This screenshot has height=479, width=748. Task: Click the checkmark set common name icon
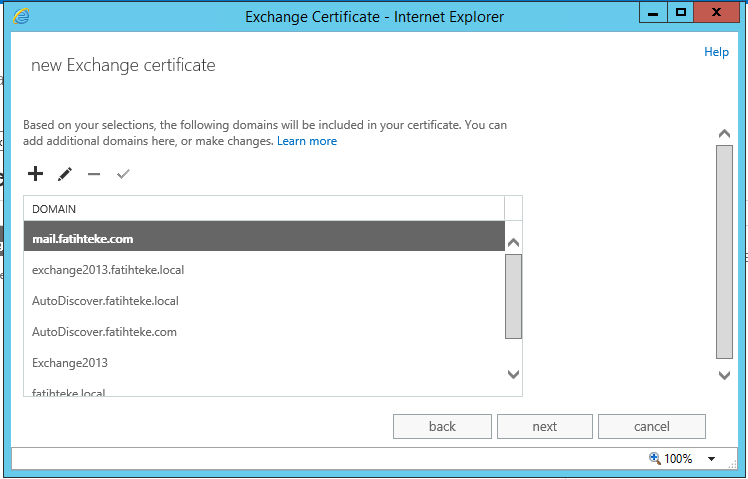[123, 174]
